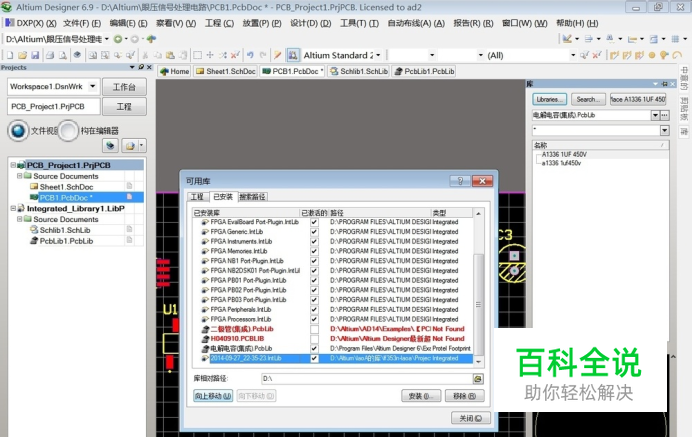Click the Save floppy-disk icon

click(35, 55)
